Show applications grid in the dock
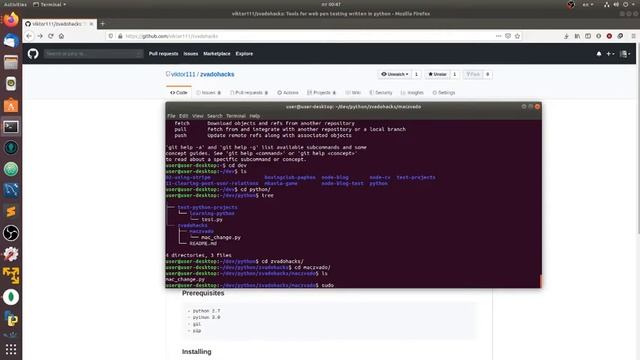The width and height of the screenshot is (640, 360). pos(11,349)
